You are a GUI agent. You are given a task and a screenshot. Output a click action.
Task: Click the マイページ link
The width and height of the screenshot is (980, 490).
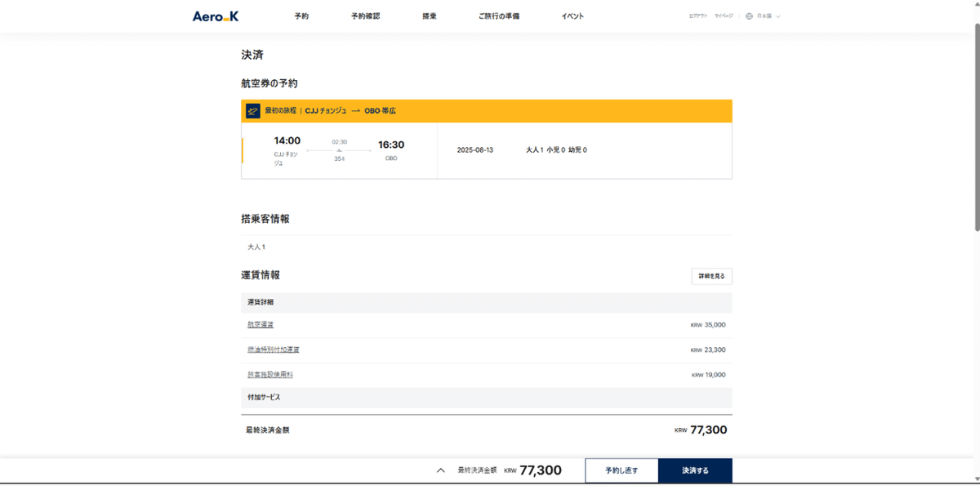[x=724, y=16]
